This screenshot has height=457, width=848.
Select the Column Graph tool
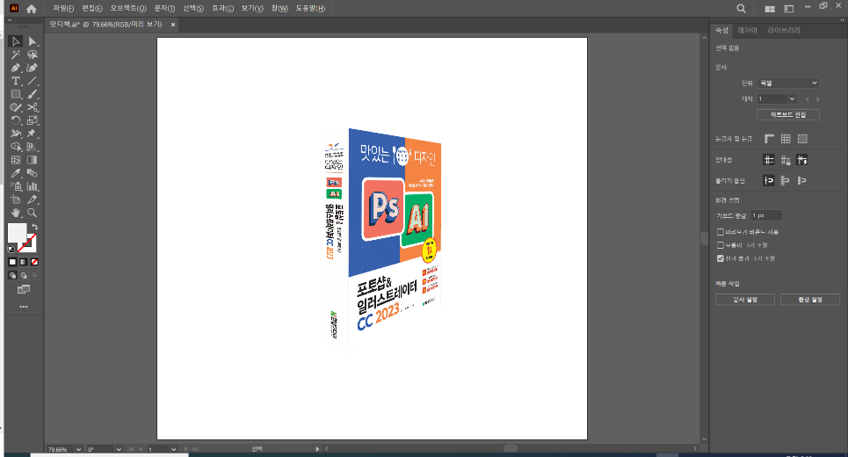[32, 187]
